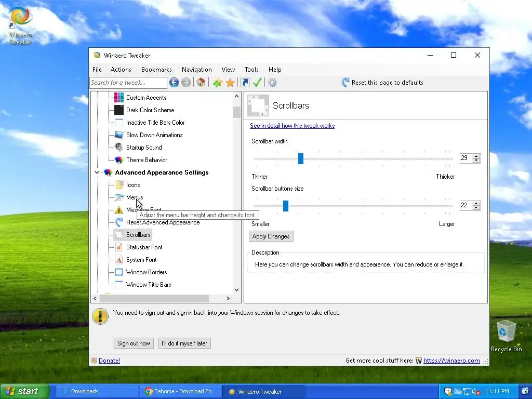Increase Scrollbar buttons size with up spinner
Image resolution: width=532 pixels, height=399 pixels.
tap(476, 204)
